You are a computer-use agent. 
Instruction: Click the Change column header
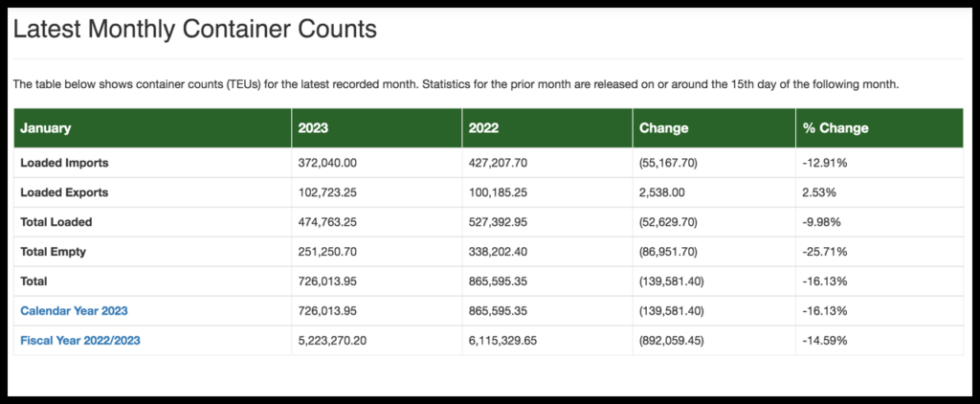(x=663, y=128)
